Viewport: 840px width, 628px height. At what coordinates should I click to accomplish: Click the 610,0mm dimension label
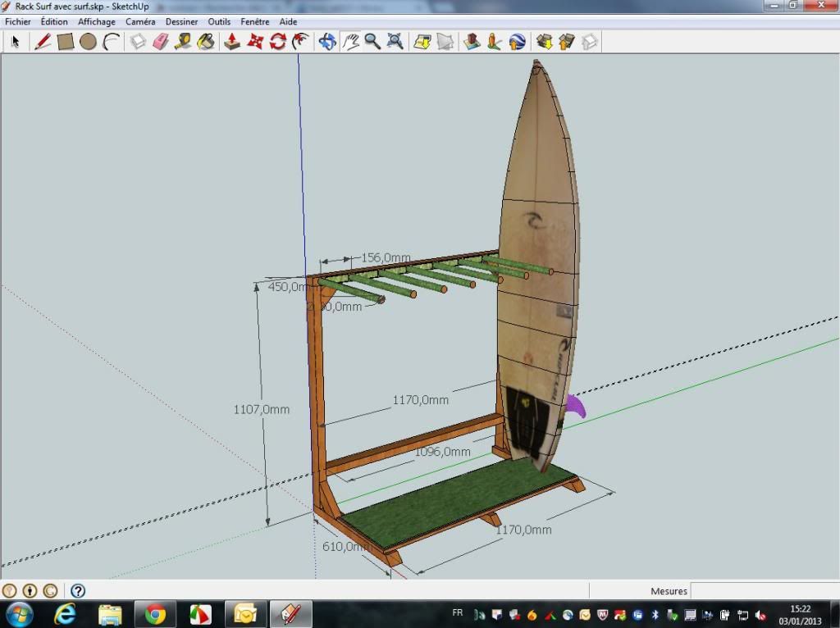pos(345,547)
